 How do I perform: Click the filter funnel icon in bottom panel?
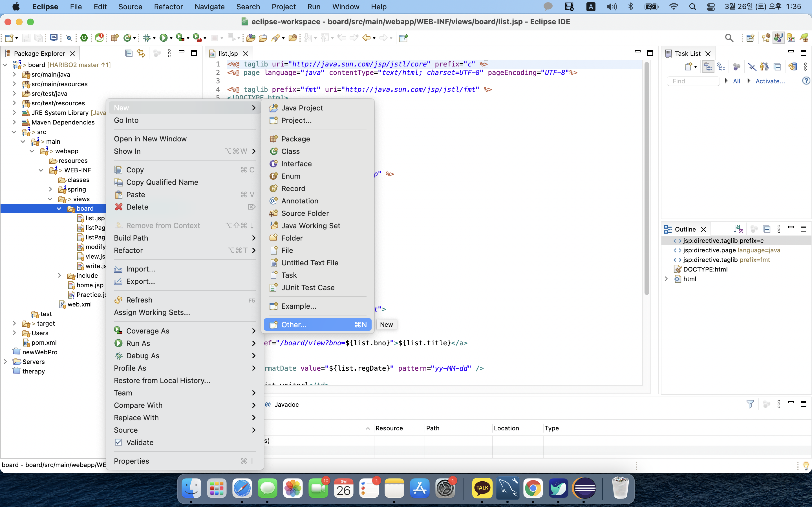(x=750, y=404)
